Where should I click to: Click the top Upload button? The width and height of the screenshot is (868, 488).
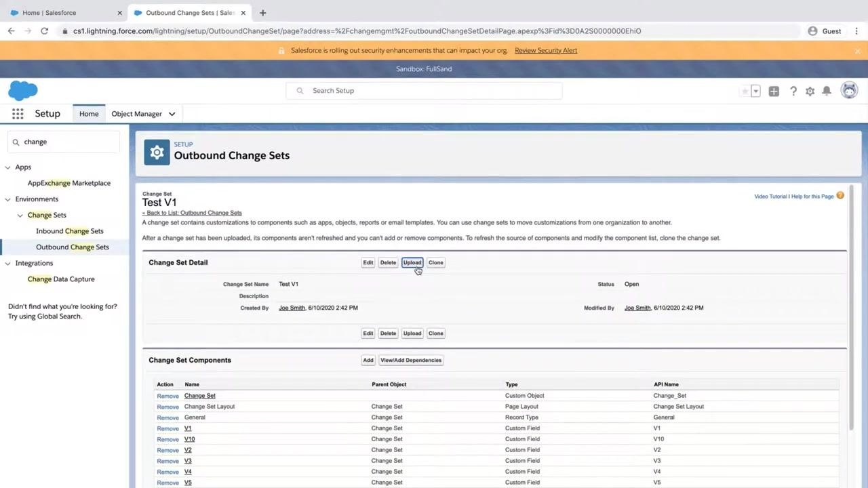point(412,263)
